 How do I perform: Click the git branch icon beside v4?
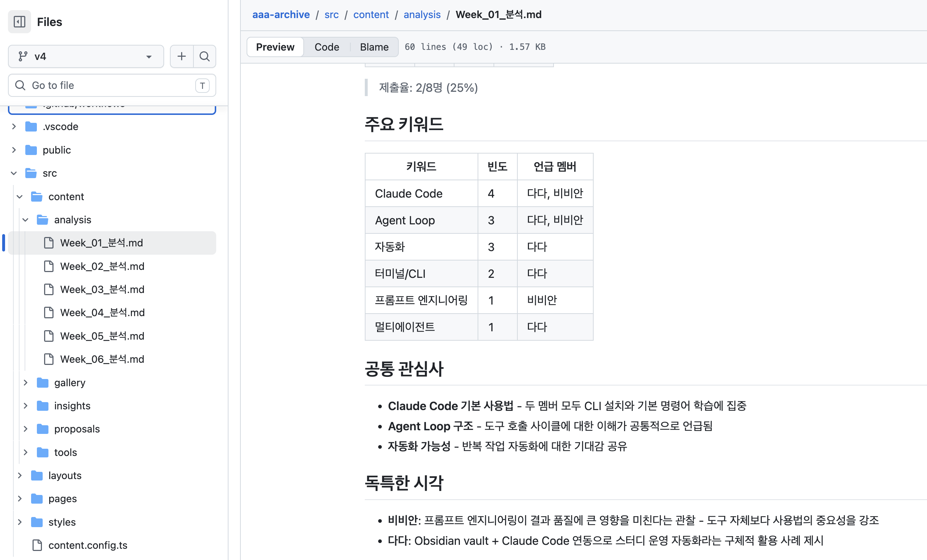tap(22, 56)
